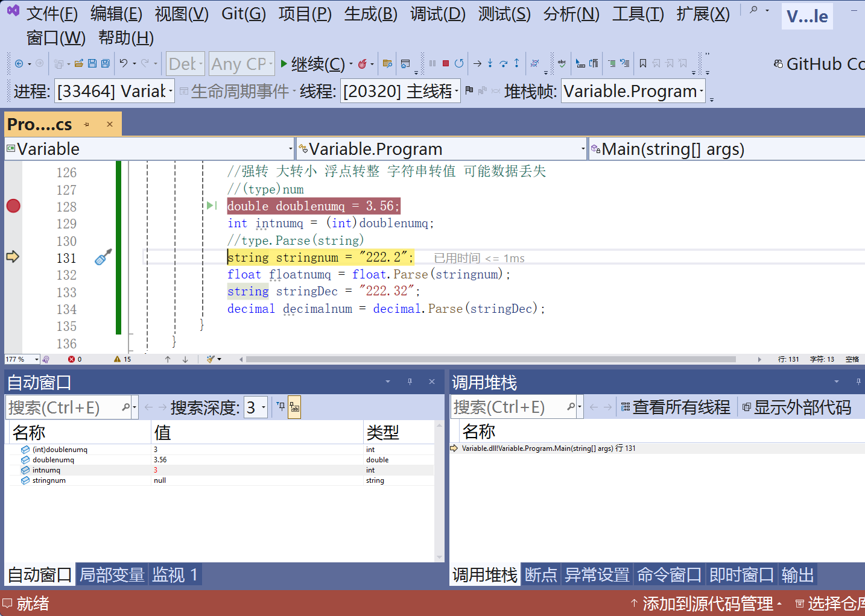865x616 pixels.
Task: Click 查看所有线程 button
Action: tap(676, 407)
